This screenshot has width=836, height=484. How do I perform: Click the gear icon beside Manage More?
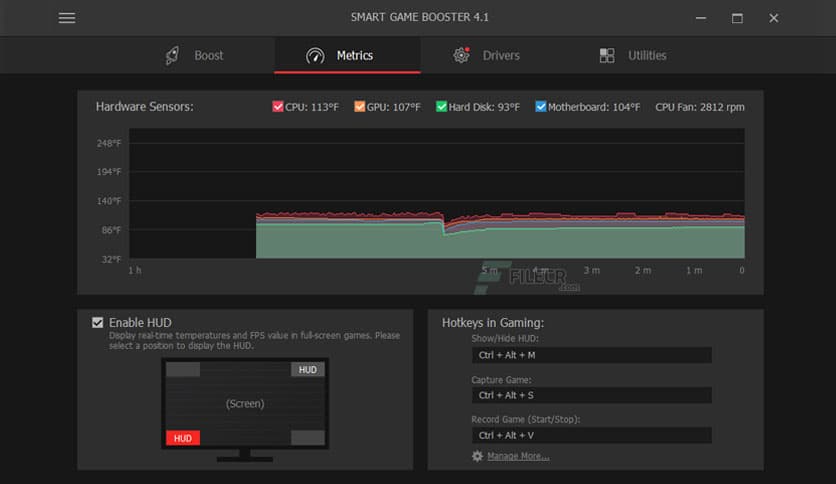[477, 456]
